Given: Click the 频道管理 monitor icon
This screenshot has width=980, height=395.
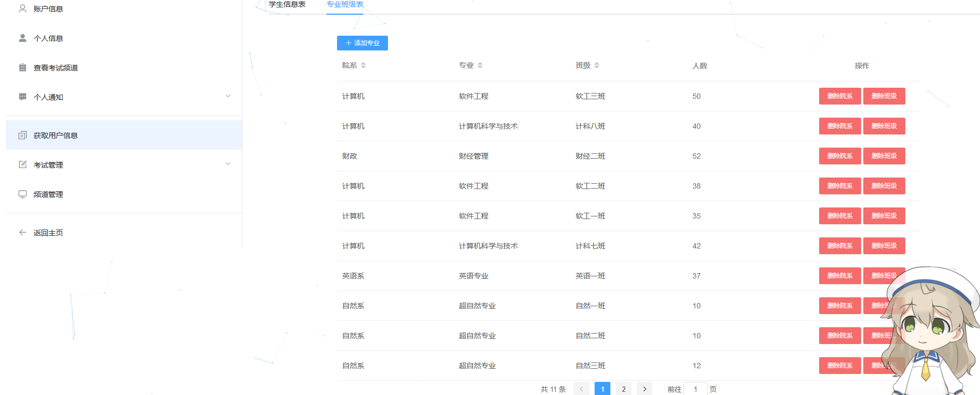Looking at the screenshot, I should click(x=23, y=194).
